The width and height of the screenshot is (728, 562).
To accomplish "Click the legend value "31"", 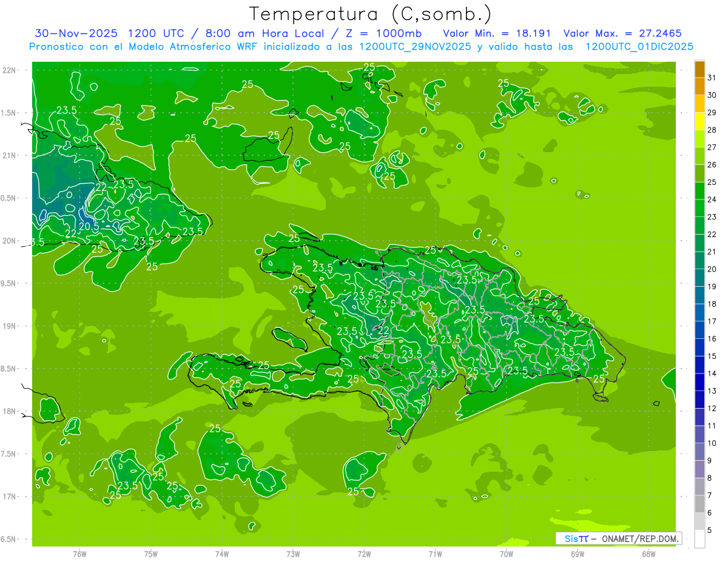I will pos(712,78).
